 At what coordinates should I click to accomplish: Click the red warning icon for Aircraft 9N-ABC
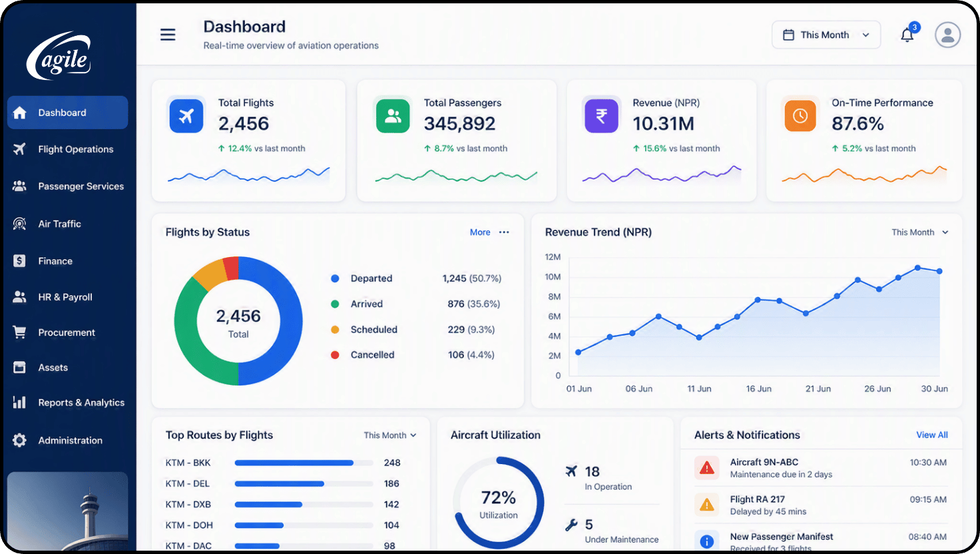click(707, 468)
